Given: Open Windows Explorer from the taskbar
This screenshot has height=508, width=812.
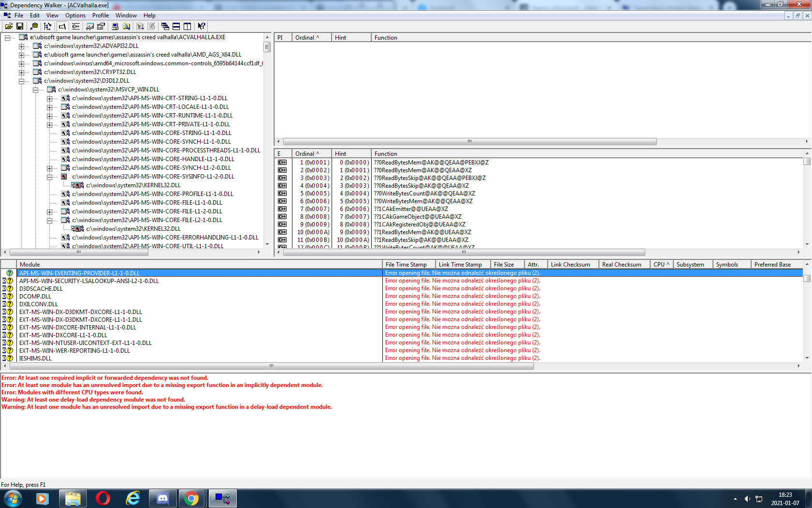Looking at the screenshot, I should coord(73,498).
